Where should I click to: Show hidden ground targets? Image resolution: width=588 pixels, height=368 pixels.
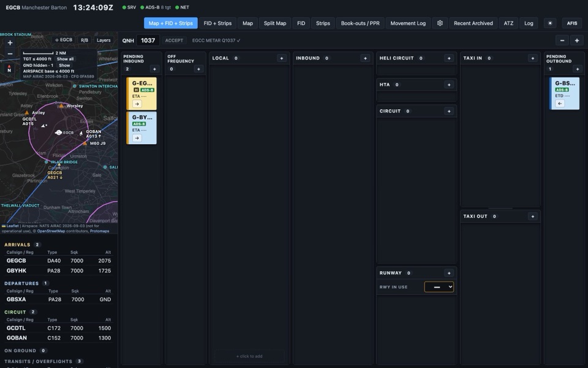[x=64, y=66]
